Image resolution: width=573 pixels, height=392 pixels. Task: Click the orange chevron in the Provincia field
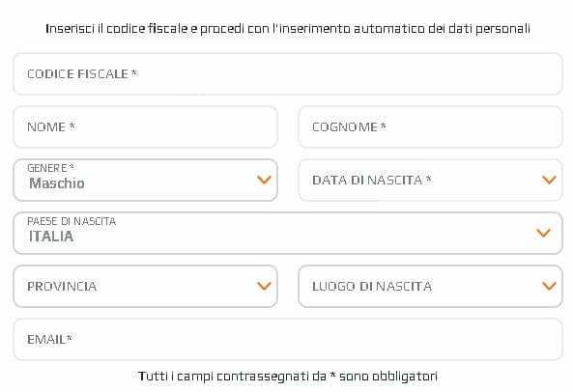[264, 286]
